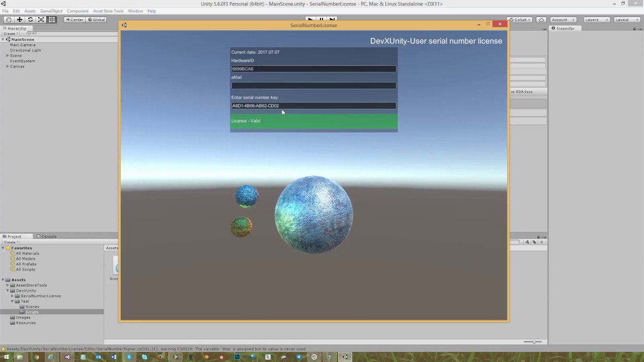Image resolution: width=644 pixels, height=362 pixels.
Task: Collapse the DevXUnity folder
Action: tap(8, 291)
